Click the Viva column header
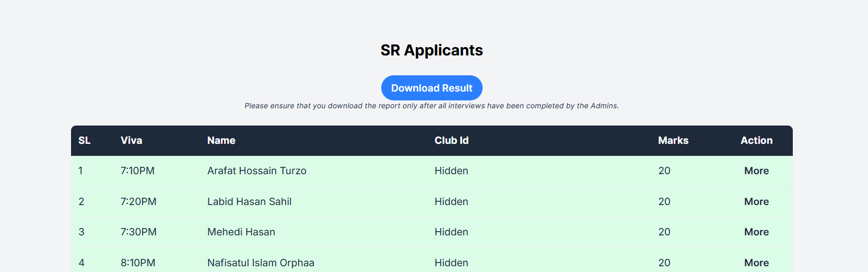 click(131, 141)
